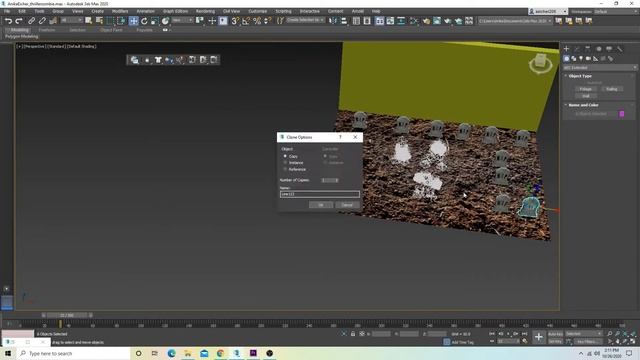
Task: Switch to the Freeform ribbon tab
Action: (47, 30)
